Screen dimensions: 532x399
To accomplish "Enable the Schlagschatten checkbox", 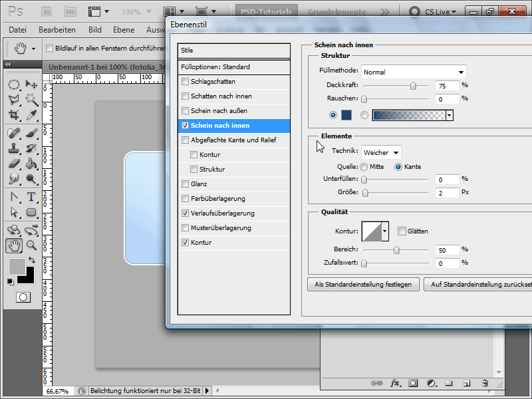I will [185, 81].
